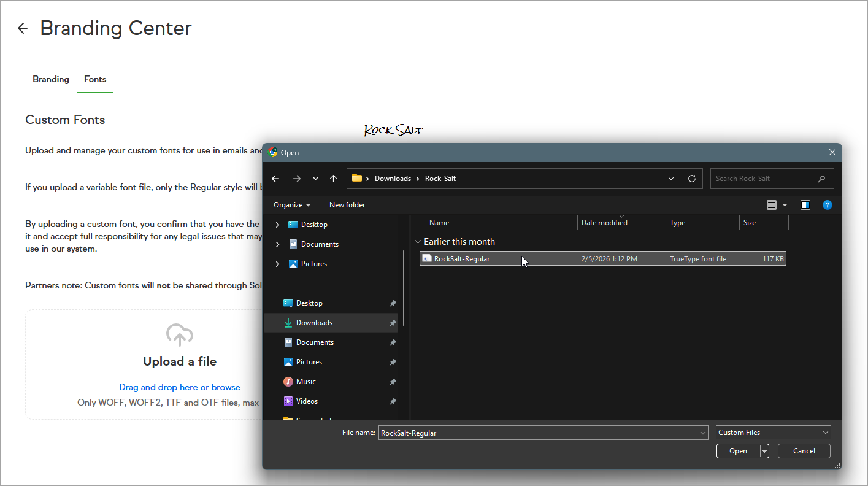Image resolution: width=868 pixels, height=486 pixels.
Task: Expand the Organize menu
Action: click(x=292, y=205)
